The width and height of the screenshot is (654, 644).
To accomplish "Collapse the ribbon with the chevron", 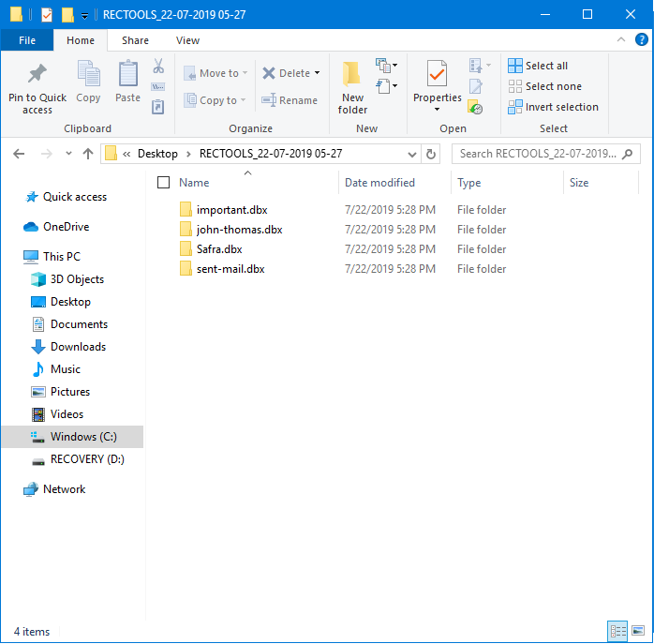I will pyautogui.click(x=620, y=39).
